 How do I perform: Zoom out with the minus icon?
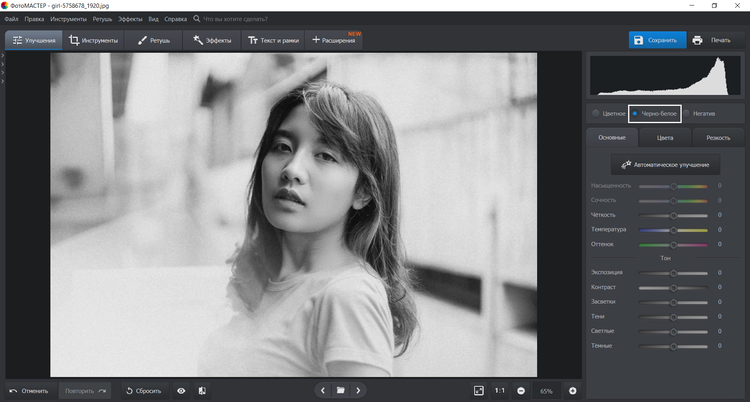(521, 390)
